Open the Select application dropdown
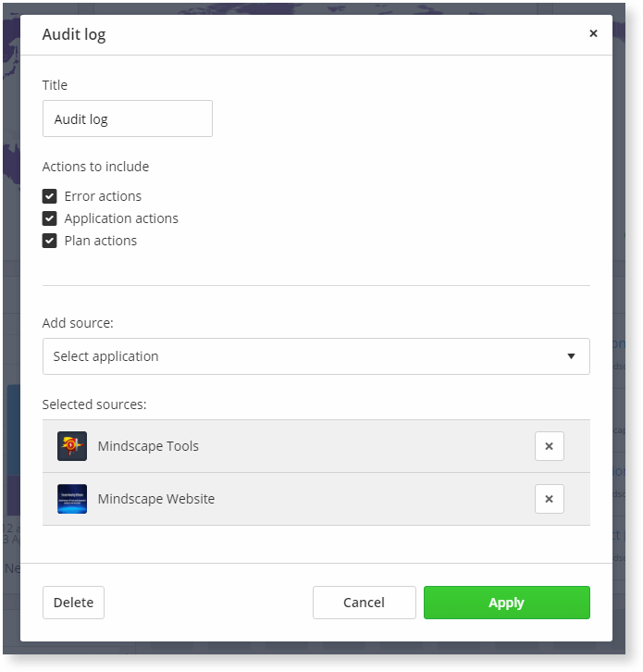This screenshot has width=643, height=672. tap(315, 356)
